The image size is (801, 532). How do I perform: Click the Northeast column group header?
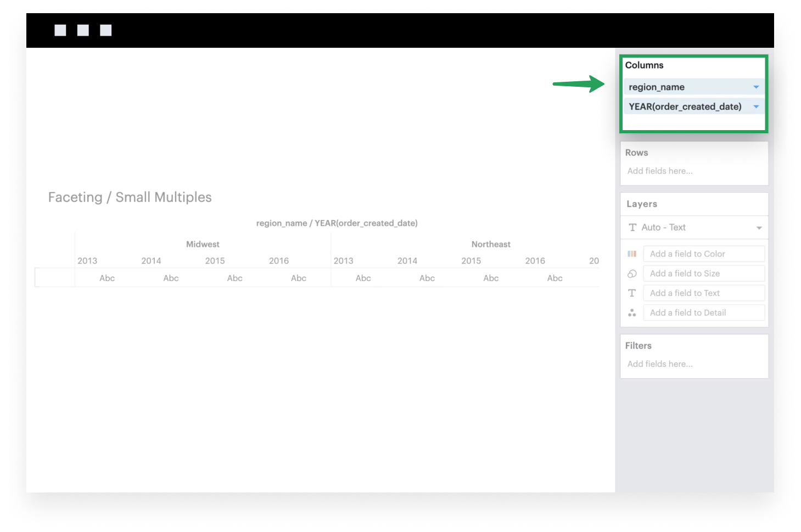491,244
